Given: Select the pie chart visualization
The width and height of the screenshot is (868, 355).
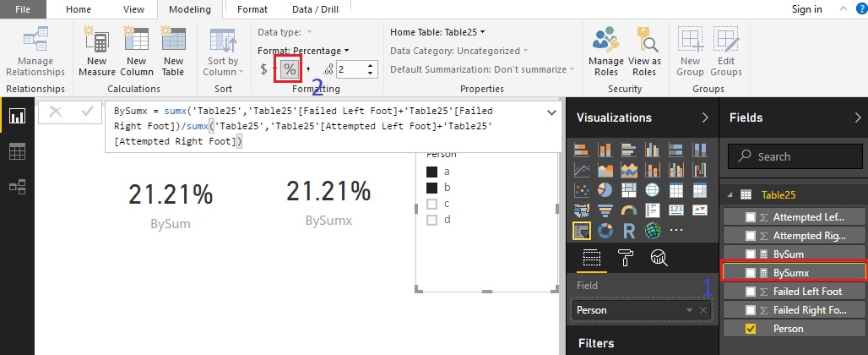Looking at the screenshot, I should point(605,190).
